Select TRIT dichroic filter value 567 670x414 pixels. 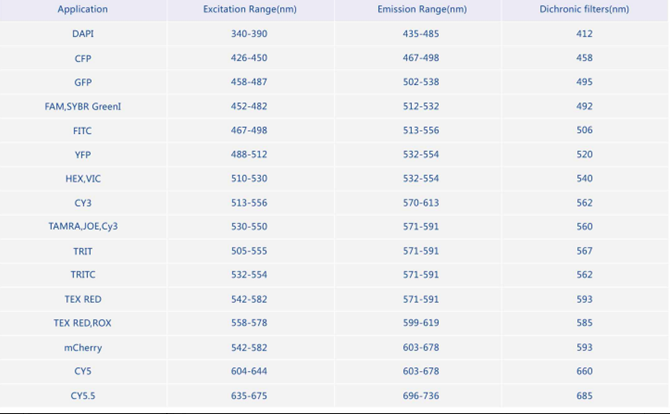[584, 251]
